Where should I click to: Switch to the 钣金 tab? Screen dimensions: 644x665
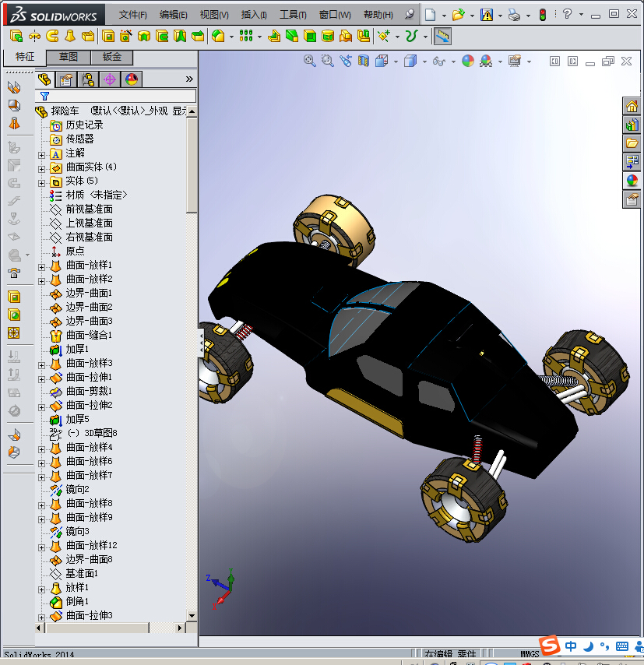coord(112,58)
